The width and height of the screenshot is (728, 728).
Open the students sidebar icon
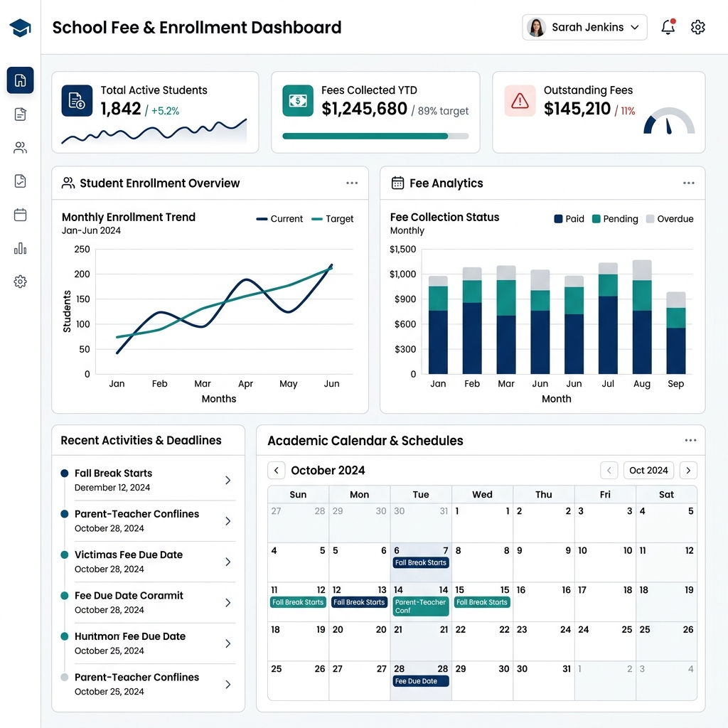click(20, 148)
